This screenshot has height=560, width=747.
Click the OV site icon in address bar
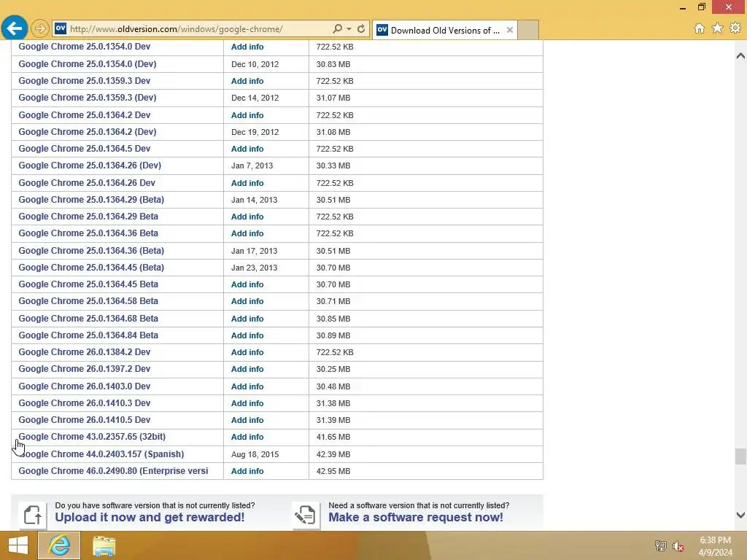pos(61,28)
